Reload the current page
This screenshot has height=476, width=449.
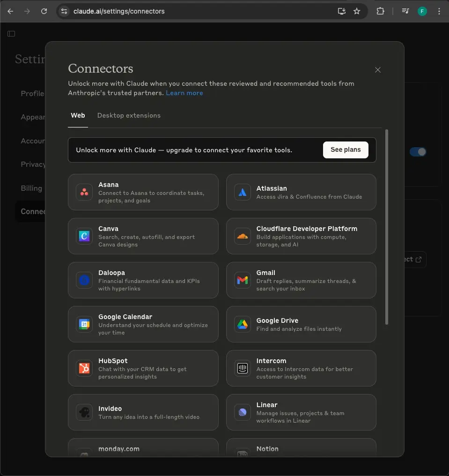(44, 11)
